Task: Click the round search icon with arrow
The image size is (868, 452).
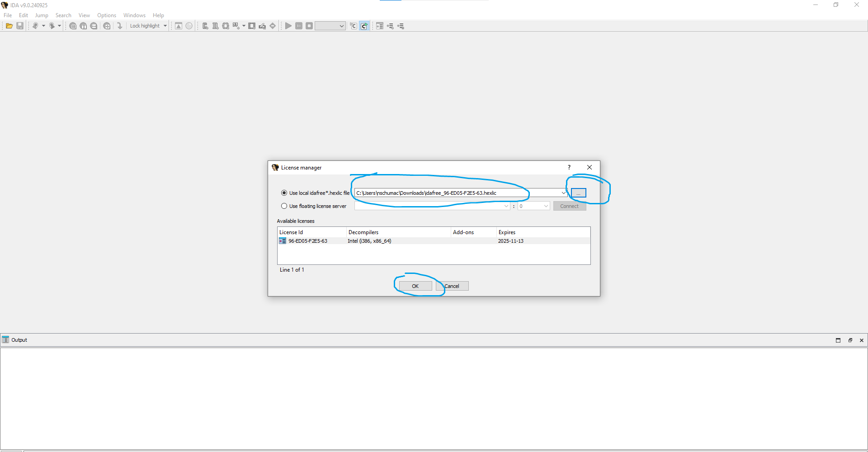Action: coord(107,26)
